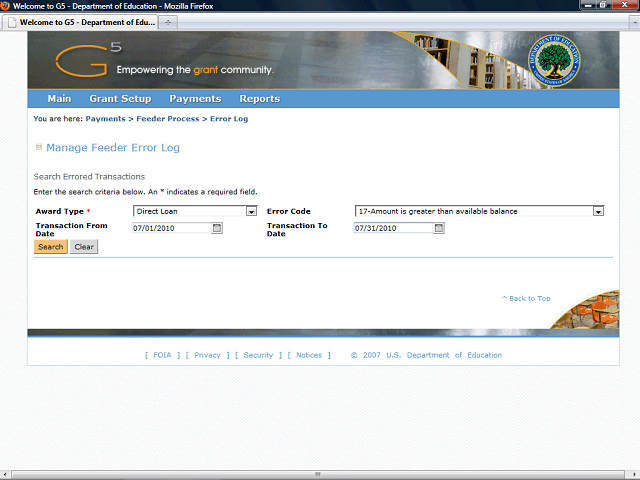The height and width of the screenshot is (480, 640).
Task: Open the Payments menu
Action: (195, 99)
